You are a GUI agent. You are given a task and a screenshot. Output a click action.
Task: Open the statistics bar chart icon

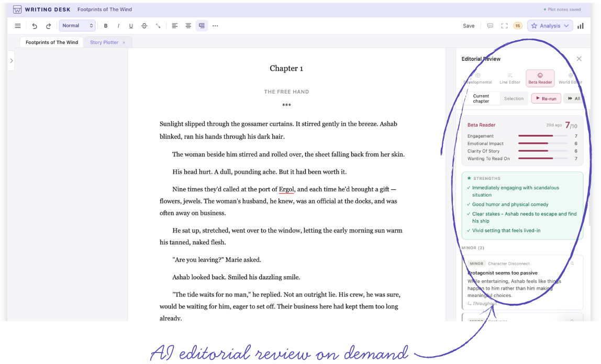581,26
